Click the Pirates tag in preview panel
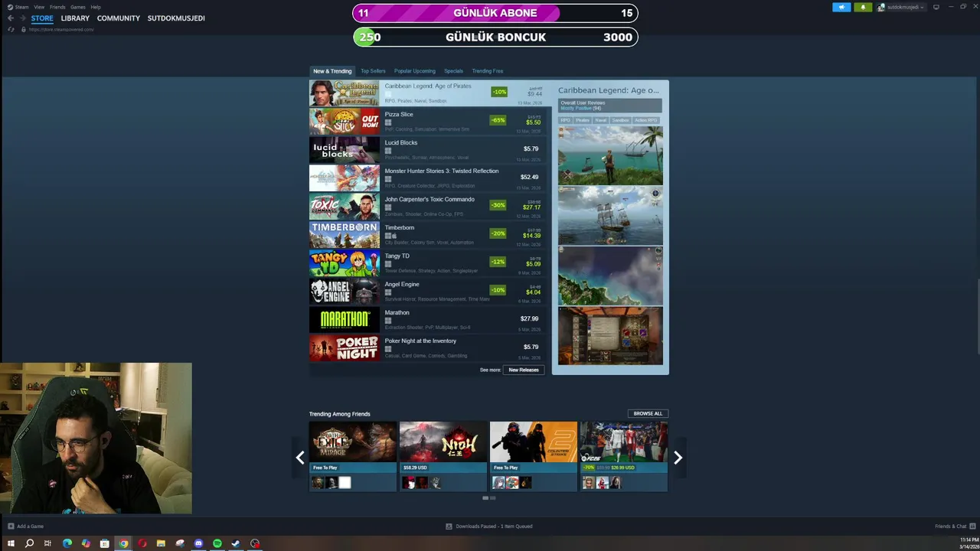The width and height of the screenshot is (980, 551). coord(583,120)
